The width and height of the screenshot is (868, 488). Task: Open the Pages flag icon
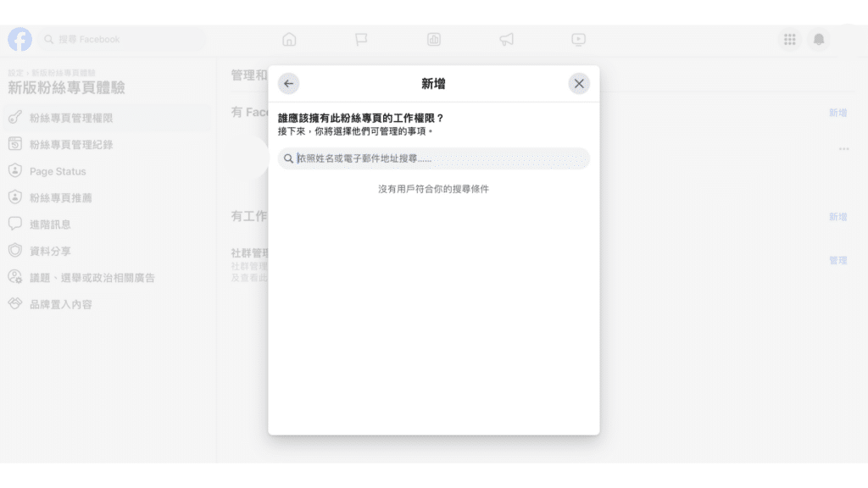(x=361, y=39)
